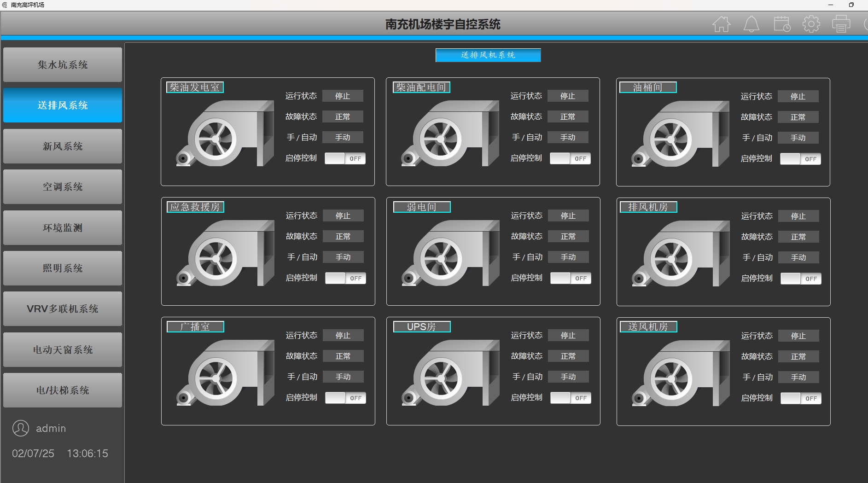Click the home icon in the header
Image resolution: width=868 pixels, height=483 pixels.
click(x=721, y=24)
